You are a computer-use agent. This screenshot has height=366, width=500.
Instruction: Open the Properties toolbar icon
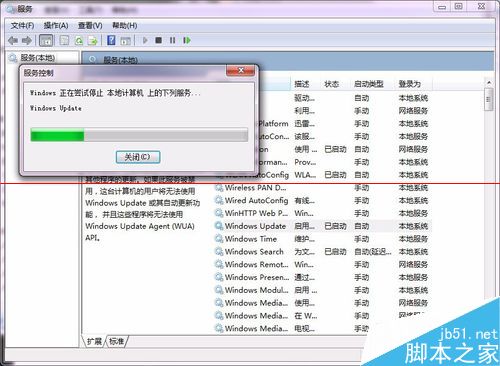point(64,41)
